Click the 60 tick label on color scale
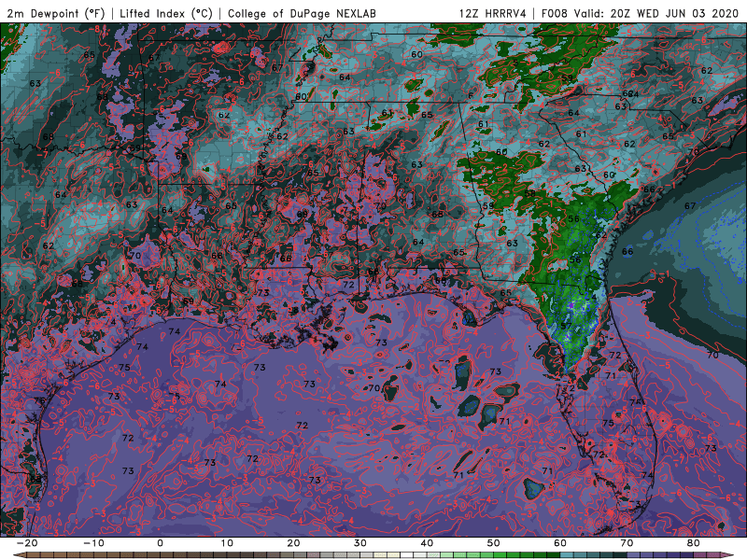 [x=560, y=543]
